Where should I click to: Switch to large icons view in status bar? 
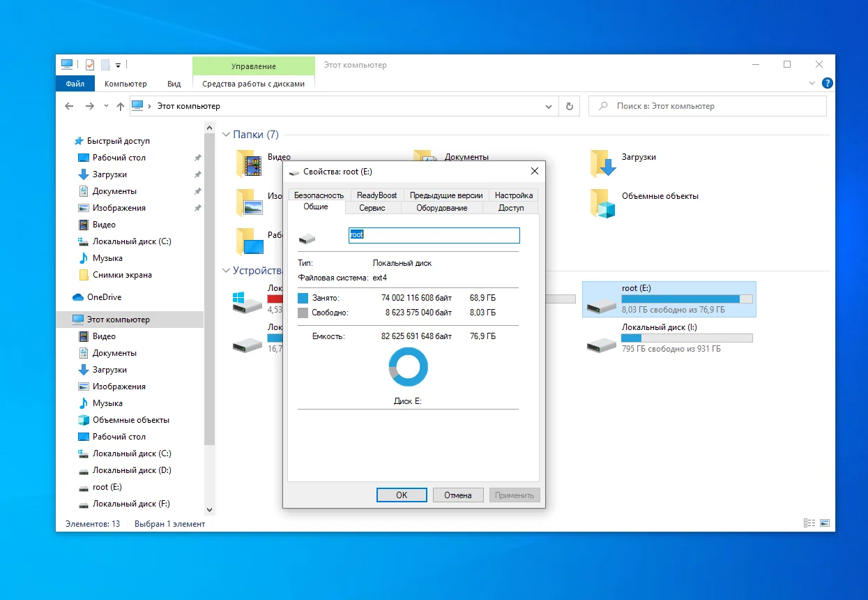click(x=825, y=523)
